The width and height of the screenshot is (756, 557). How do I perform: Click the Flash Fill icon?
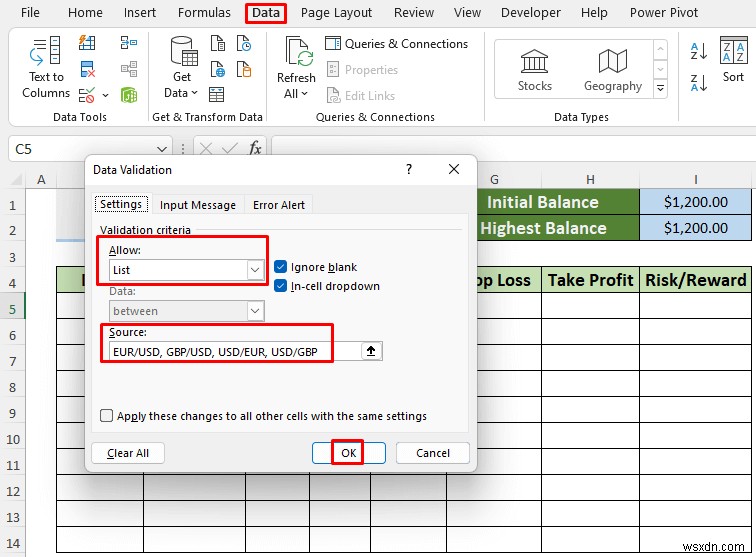tap(87, 43)
